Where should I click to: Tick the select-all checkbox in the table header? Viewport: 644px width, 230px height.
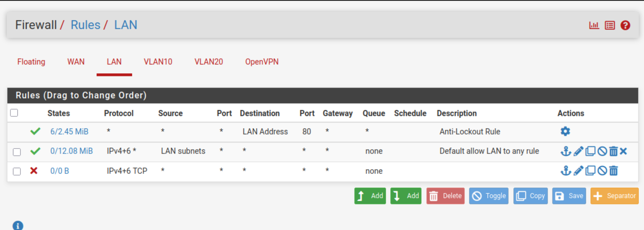14,113
